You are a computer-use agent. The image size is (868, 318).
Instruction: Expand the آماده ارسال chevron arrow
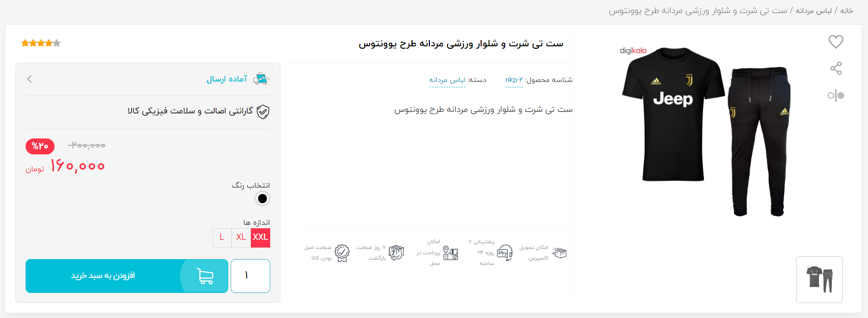[29, 79]
